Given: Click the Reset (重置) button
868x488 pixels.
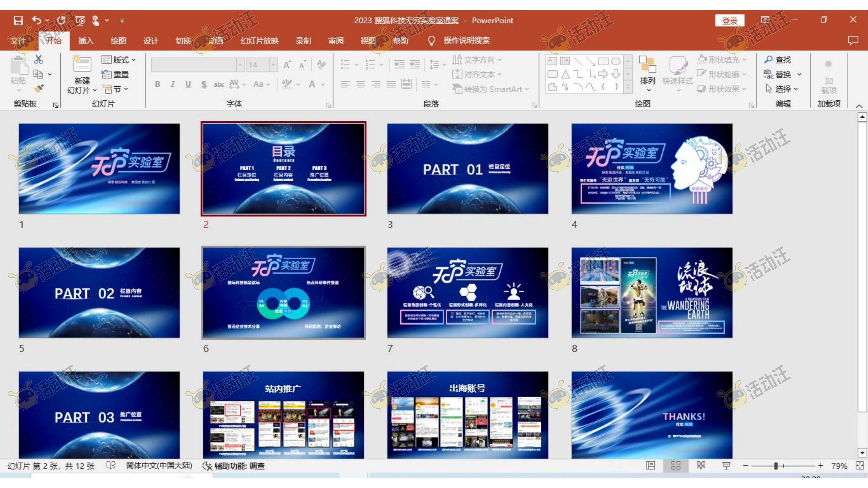Looking at the screenshot, I should (115, 75).
